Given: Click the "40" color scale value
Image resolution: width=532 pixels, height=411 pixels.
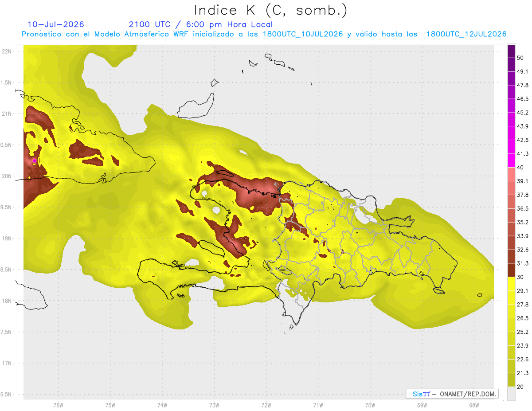Looking at the screenshot, I should coord(520,168).
